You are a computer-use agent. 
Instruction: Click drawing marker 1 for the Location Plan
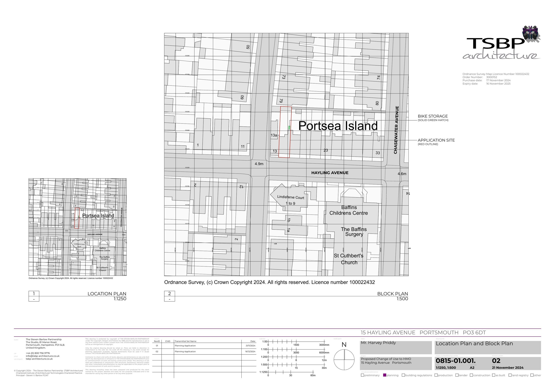(34, 294)
